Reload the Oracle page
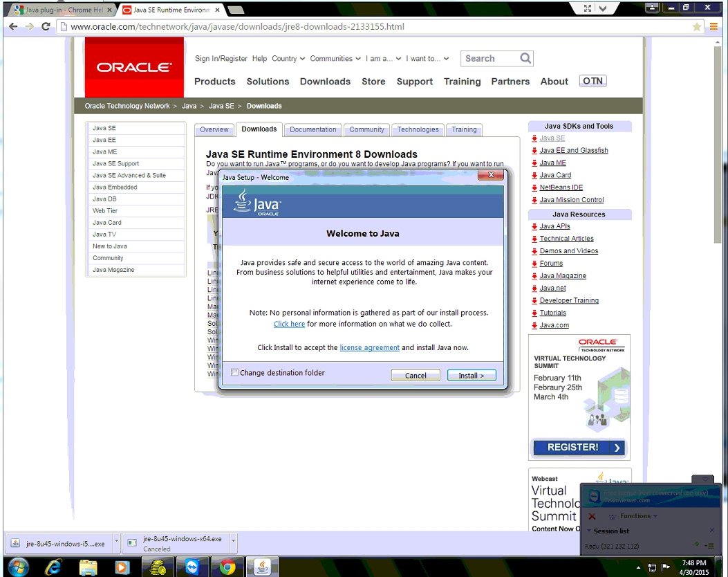Image resolution: width=728 pixels, height=577 pixels. (x=46, y=26)
